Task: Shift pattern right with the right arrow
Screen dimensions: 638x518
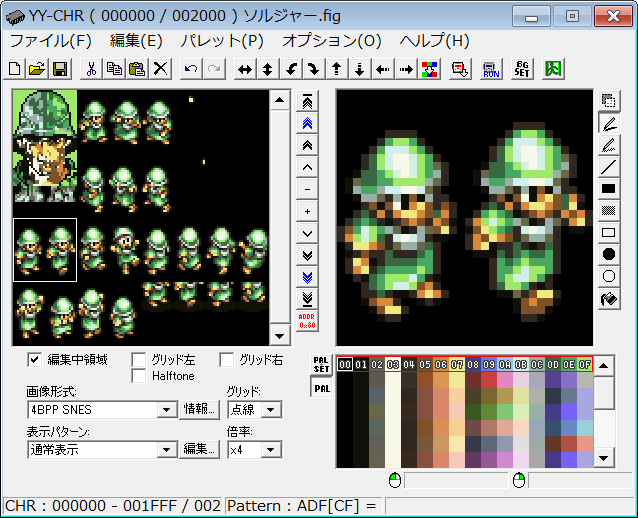Action: 405,69
